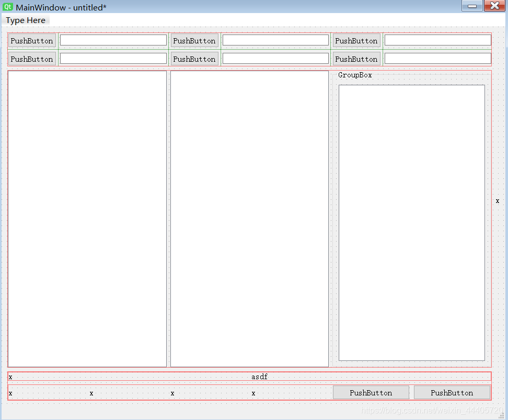This screenshot has height=420, width=508.
Task: Select the "x" label at start of asdf row
Action: (x=10, y=377)
